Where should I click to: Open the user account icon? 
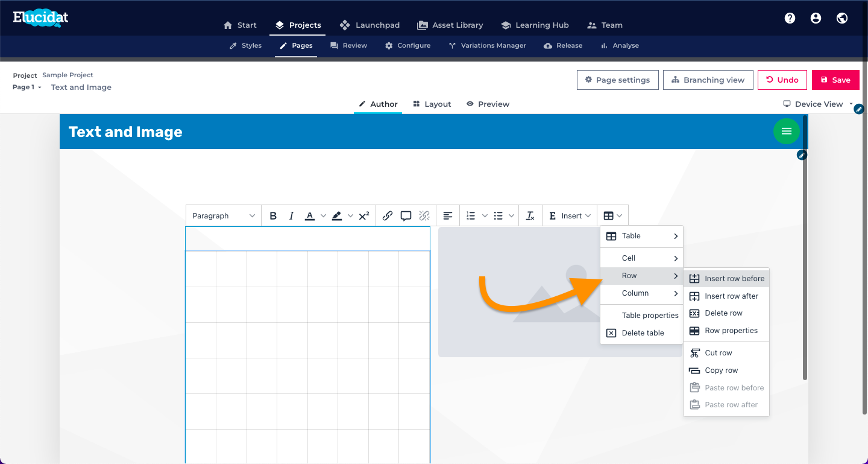pos(816,18)
